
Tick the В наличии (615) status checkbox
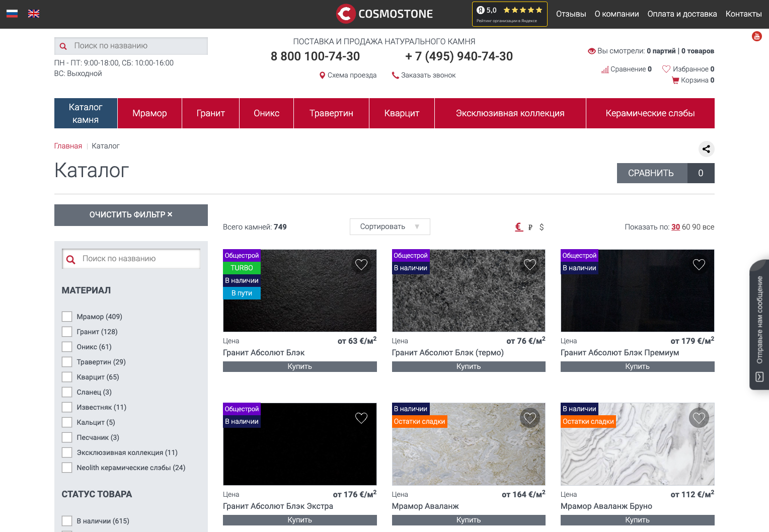67,521
